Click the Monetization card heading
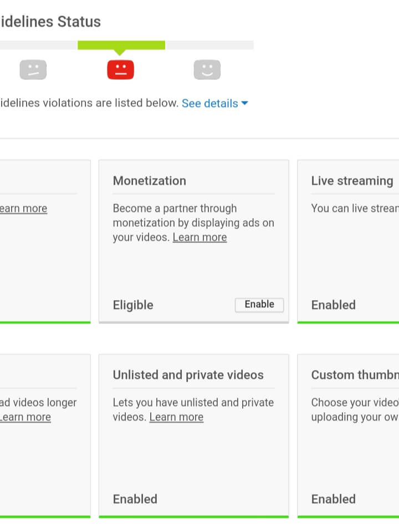399x532 pixels. pos(150,181)
